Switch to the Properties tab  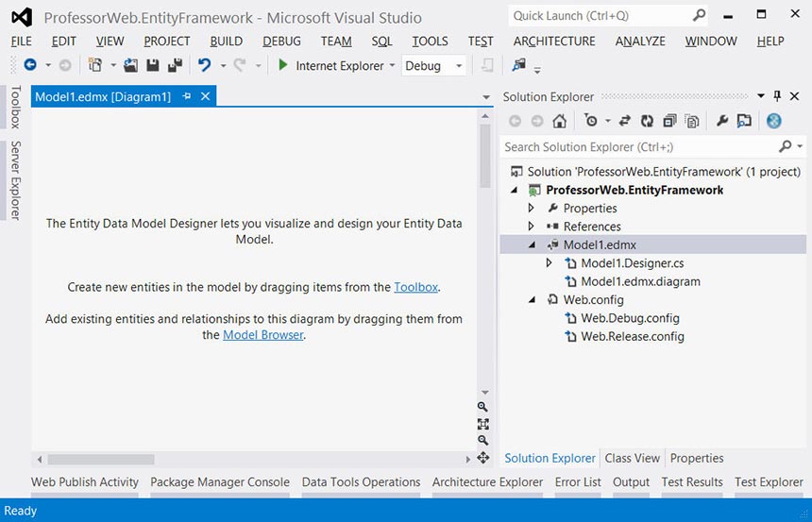[x=697, y=459]
